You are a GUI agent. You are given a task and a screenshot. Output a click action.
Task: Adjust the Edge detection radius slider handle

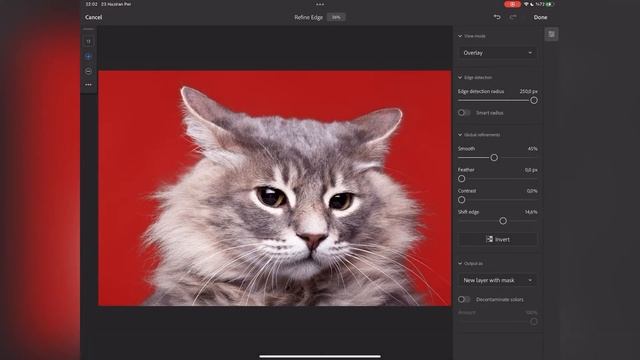(533, 100)
